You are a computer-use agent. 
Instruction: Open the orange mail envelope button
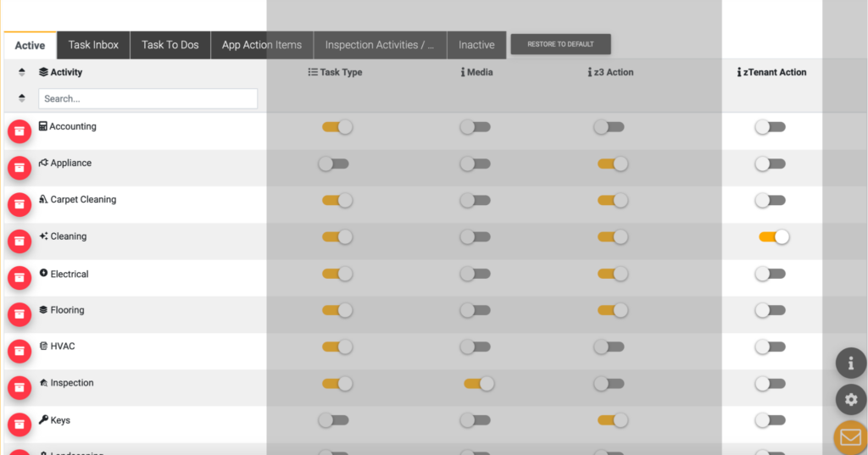pyautogui.click(x=851, y=437)
